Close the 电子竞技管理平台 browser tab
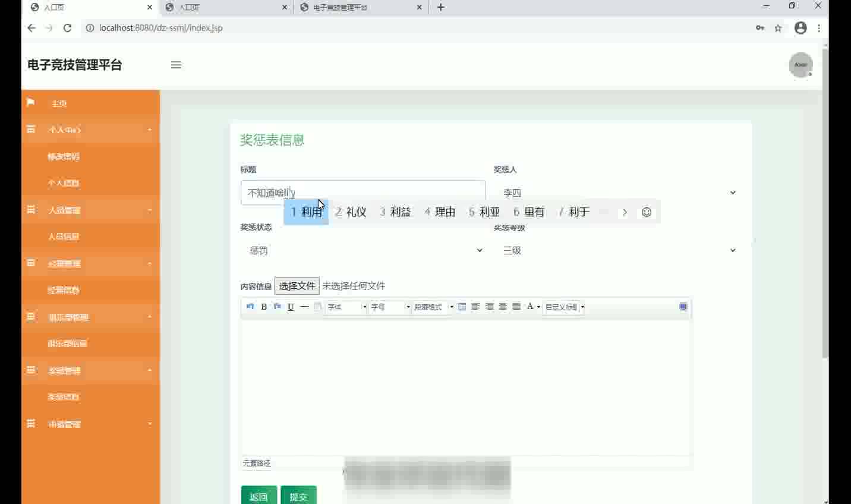 pyautogui.click(x=420, y=8)
